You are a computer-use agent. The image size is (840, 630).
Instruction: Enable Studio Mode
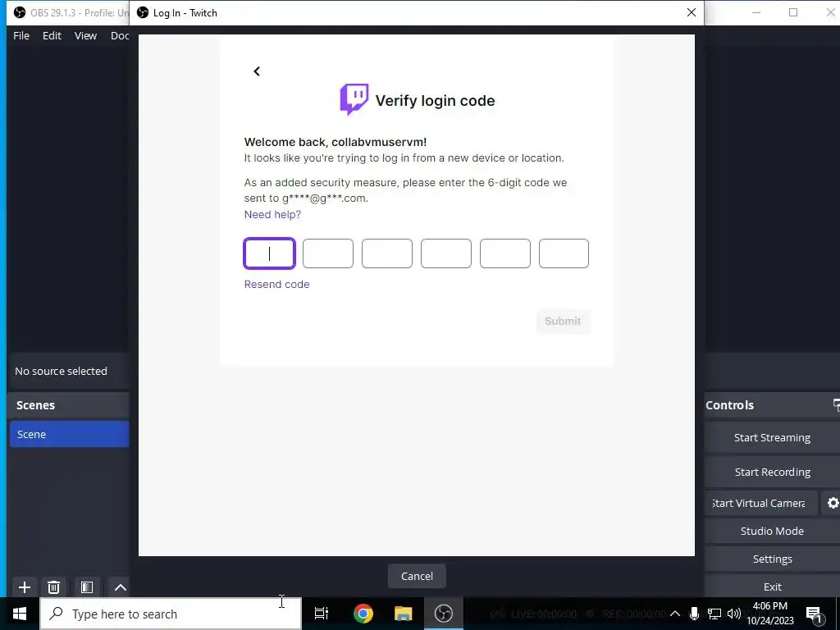772,531
